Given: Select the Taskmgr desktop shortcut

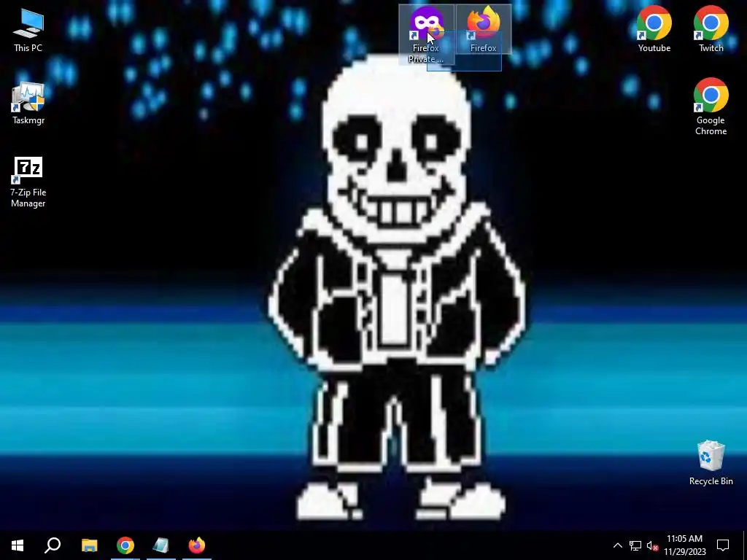Looking at the screenshot, I should [28, 104].
